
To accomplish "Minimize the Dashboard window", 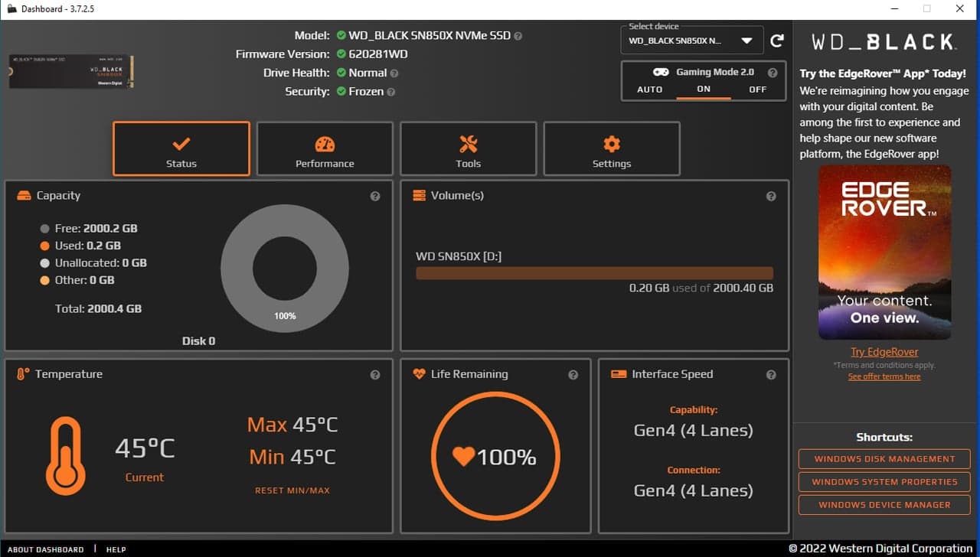I will click(x=895, y=9).
